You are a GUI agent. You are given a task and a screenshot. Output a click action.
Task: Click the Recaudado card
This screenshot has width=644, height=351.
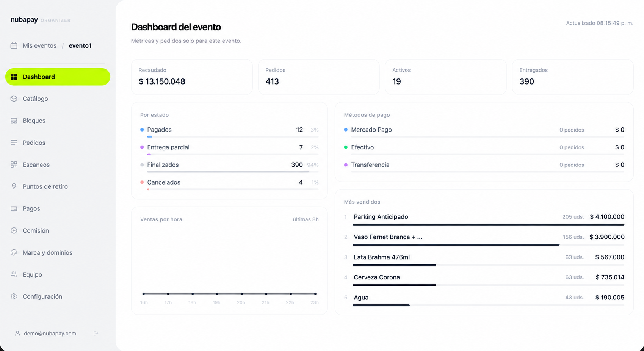(x=192, y=77)
